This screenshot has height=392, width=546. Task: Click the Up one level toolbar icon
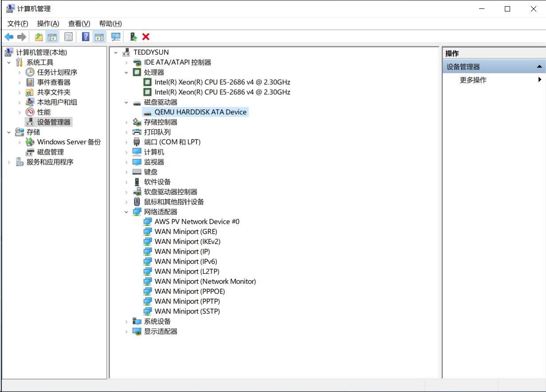[39, 37]
